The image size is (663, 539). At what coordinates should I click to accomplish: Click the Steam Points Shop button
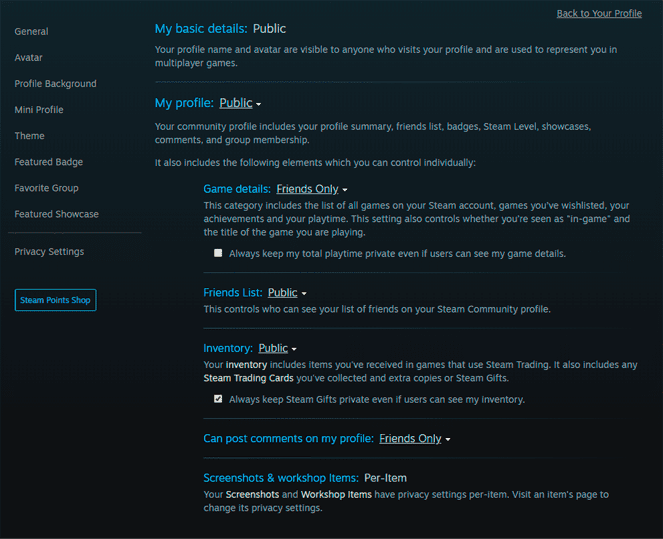coord(56,300)
